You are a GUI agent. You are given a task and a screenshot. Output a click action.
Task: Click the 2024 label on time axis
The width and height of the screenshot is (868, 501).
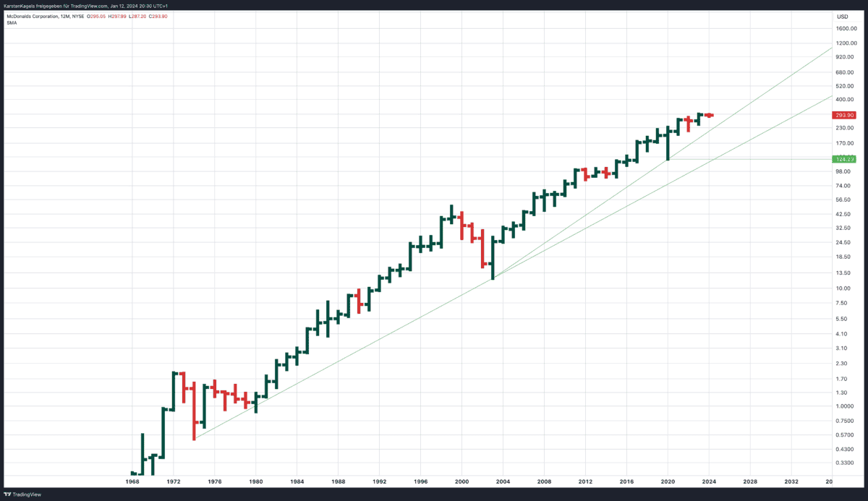coord(709,481)
